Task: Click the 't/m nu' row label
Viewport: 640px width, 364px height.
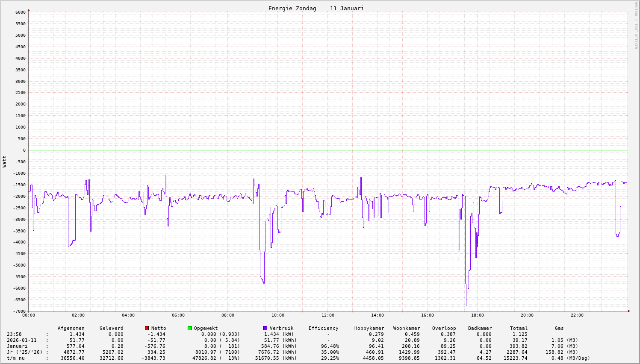Action: pos(16,358)
